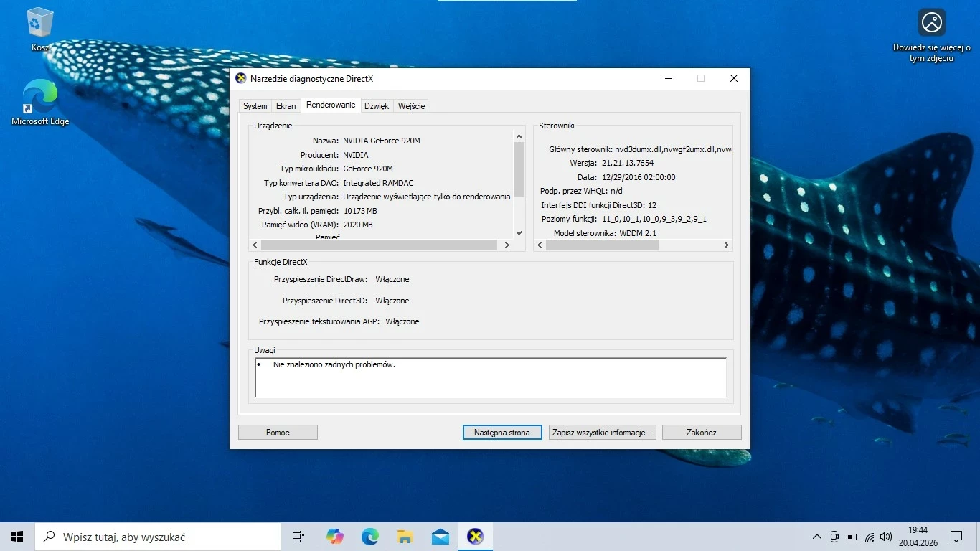This screenshot has height=551, width=980.
Task: Click Zapisz wszystkie informacje button
Action: [x=601, y=432]
